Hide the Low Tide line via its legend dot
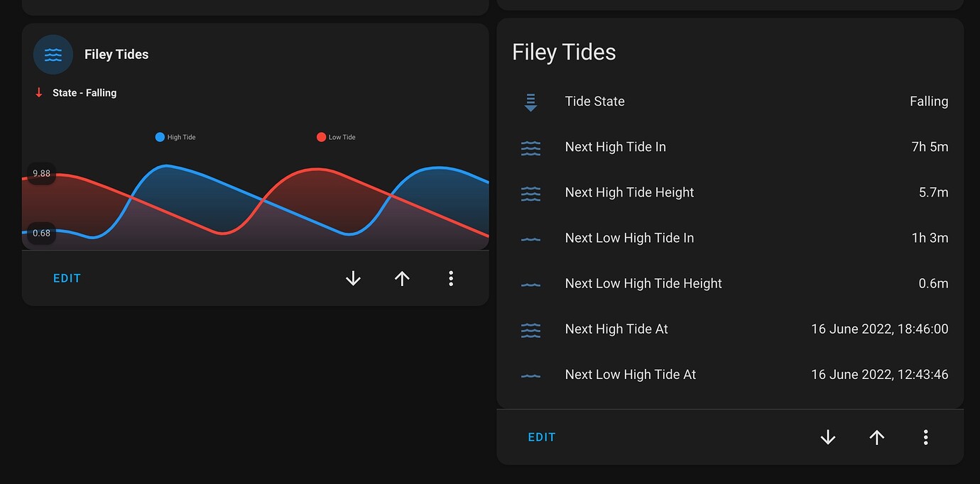The width and height of the screenshot is (980, 484). click(321, 136)
